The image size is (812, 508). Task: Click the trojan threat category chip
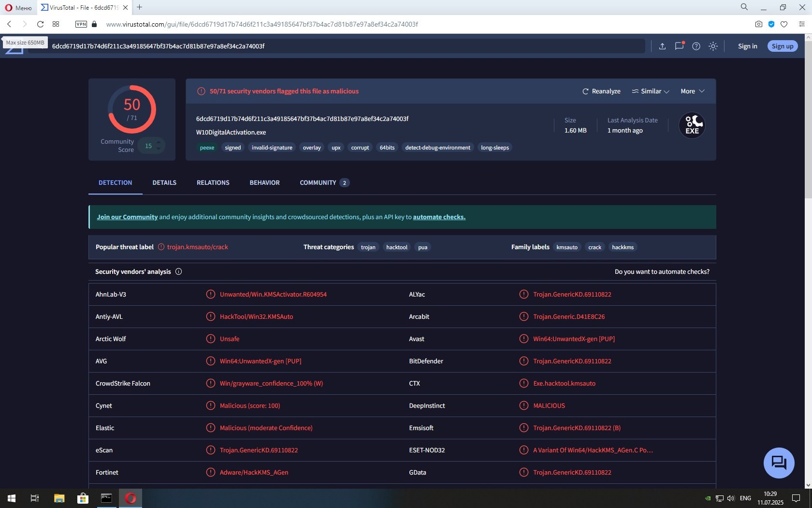368,247
